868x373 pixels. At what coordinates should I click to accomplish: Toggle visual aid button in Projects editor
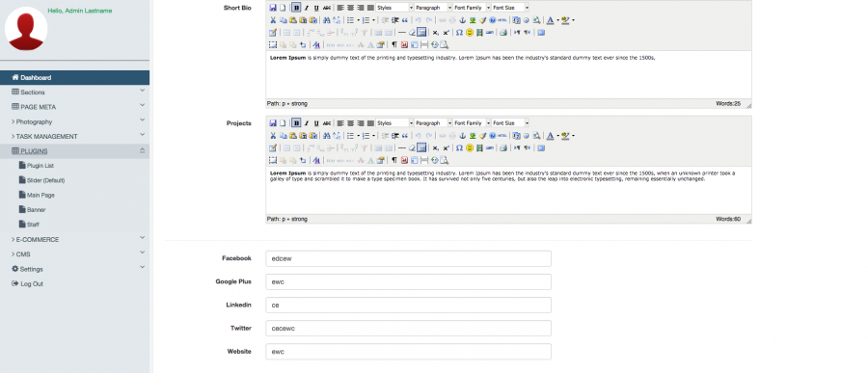(421, 147)
